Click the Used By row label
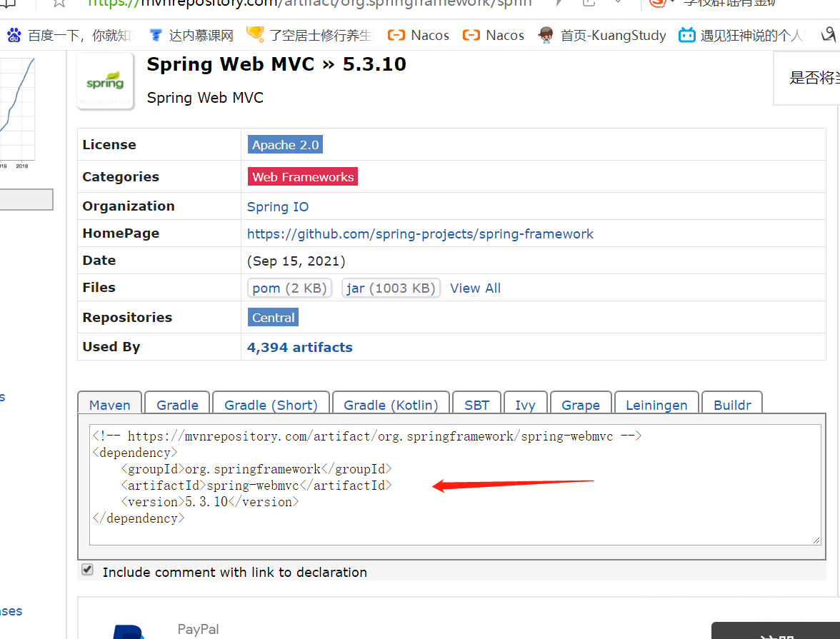This screenshot has height=639, width=840. 111,347
